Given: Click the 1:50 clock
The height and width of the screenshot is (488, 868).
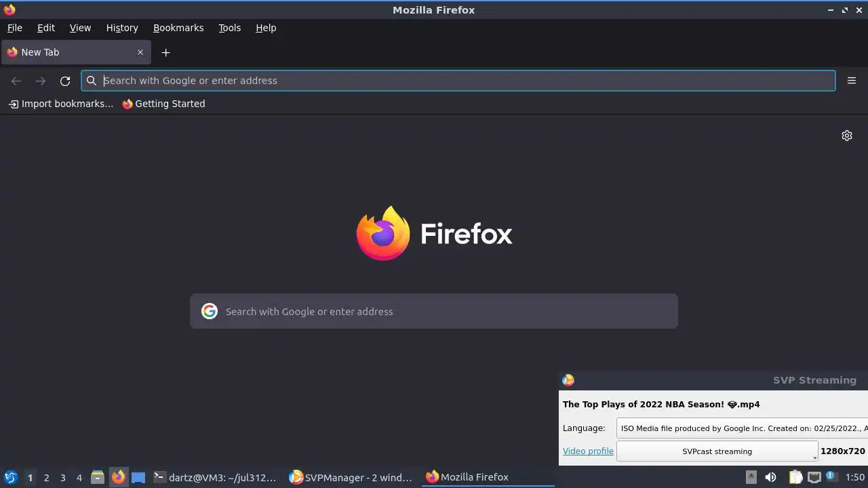Looking at the screenshot, I should click(x=854, y=477).
